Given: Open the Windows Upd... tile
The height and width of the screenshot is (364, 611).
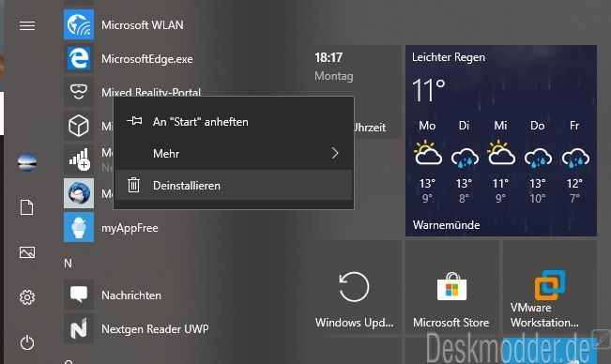Looking at the screenshot, I should [x=354, y=287].
